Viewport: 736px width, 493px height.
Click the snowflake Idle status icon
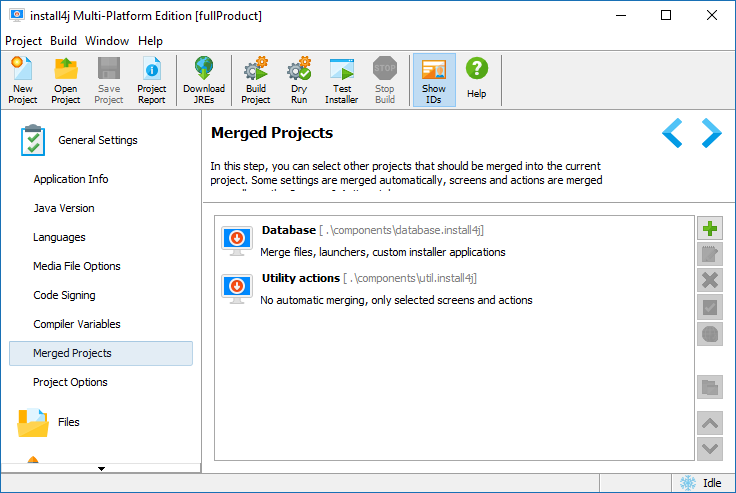tap(688, 483)
